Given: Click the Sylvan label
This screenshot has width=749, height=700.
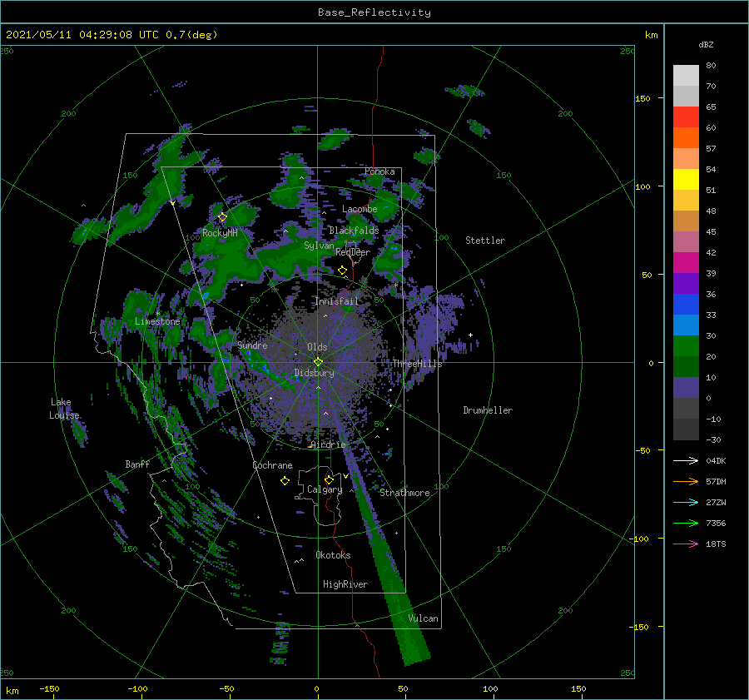Looking at the screenshot, I should point(319,246).
